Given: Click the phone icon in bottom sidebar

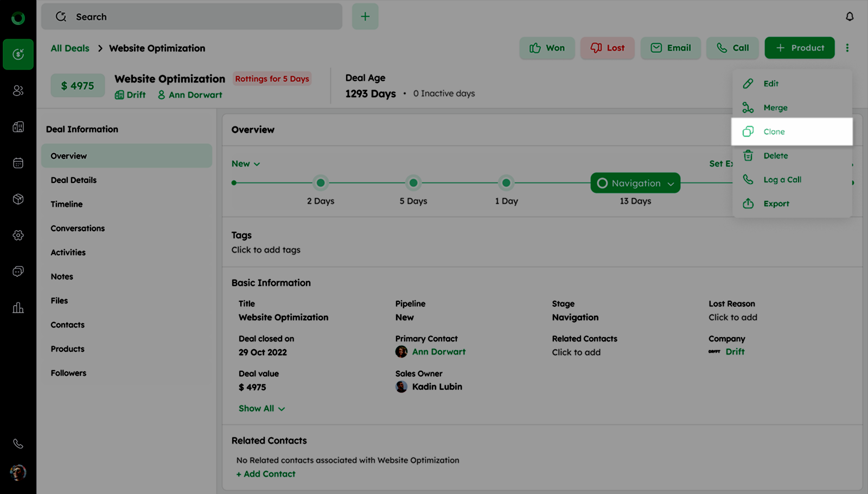Looking at the screenshot, I should (18, 444).
